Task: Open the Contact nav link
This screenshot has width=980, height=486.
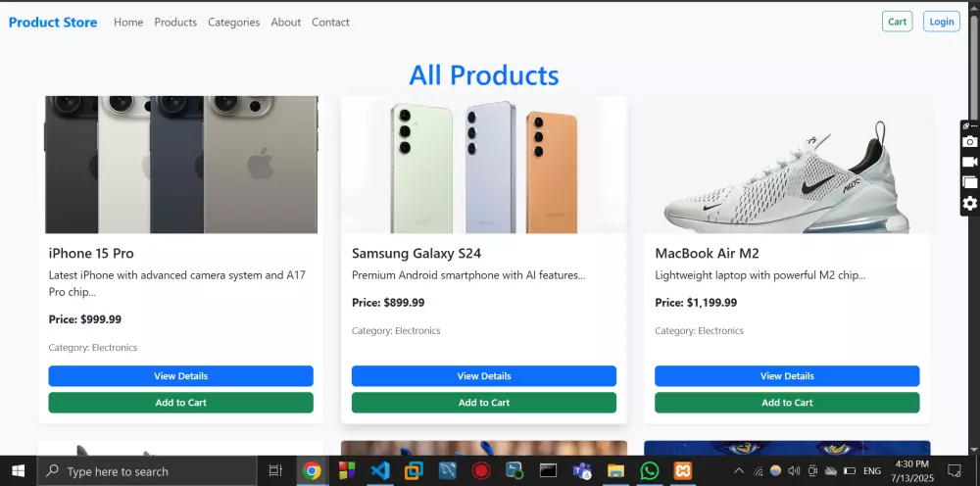Action: 330,23
